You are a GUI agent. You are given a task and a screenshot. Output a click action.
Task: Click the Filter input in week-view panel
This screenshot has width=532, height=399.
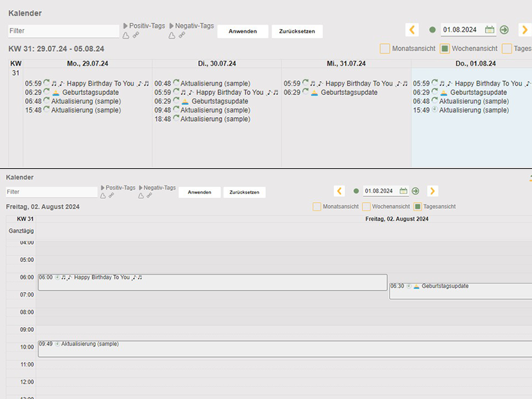pos(63,31)
